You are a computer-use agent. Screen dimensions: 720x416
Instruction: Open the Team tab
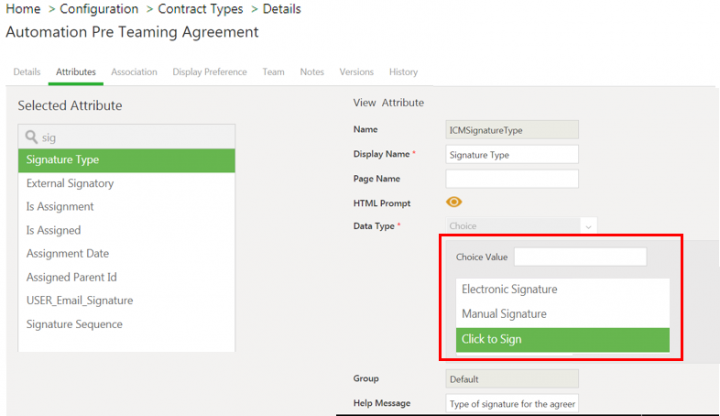click(x=273, y=72)
